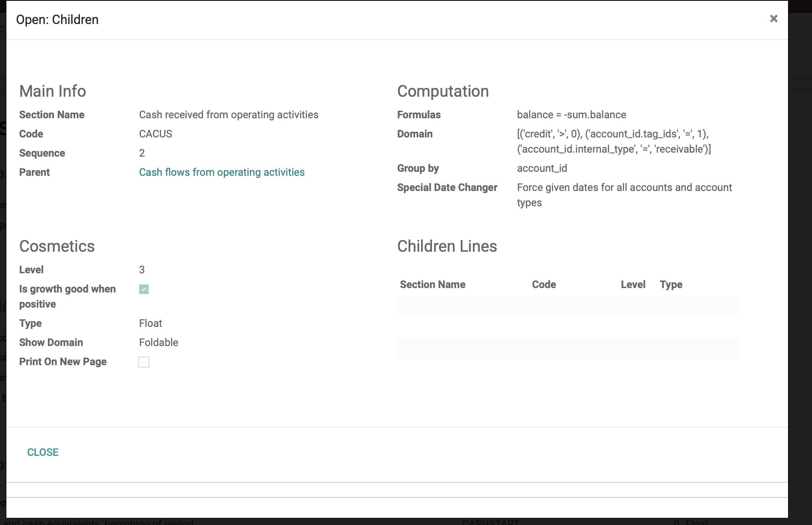Click the Float type value
The width and height of the screenshot is (812, 525).
point(150,323)
